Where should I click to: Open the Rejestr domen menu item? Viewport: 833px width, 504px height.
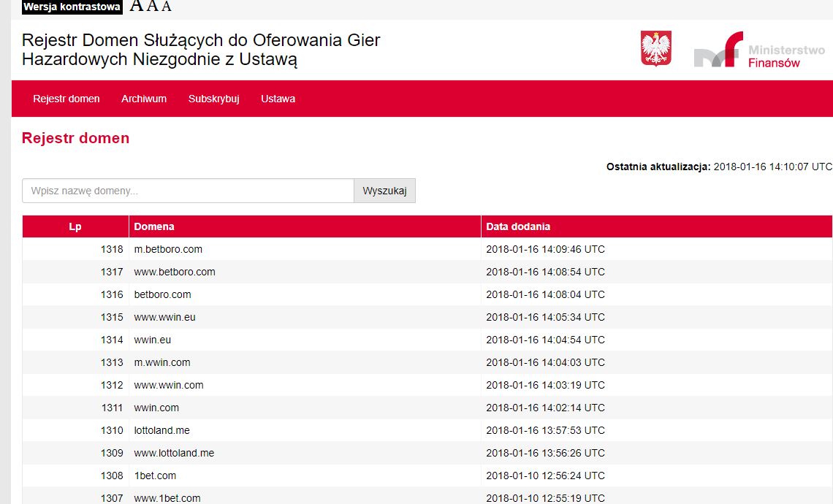[x=66, y=99]
